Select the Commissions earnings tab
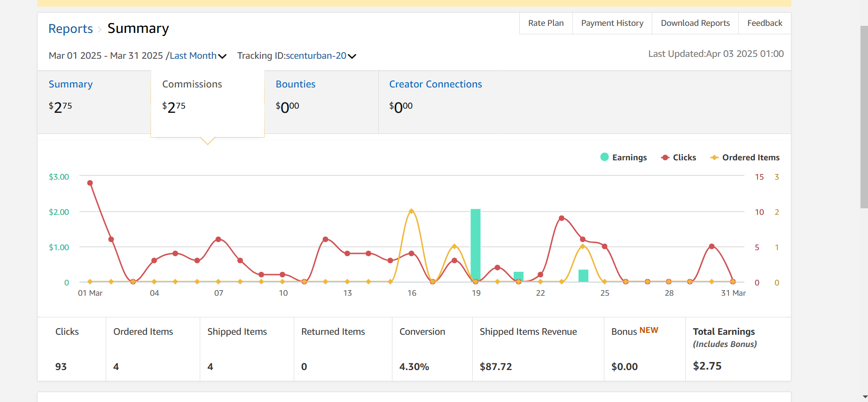Viewport: 868px width, 402px height. point(207,103)
